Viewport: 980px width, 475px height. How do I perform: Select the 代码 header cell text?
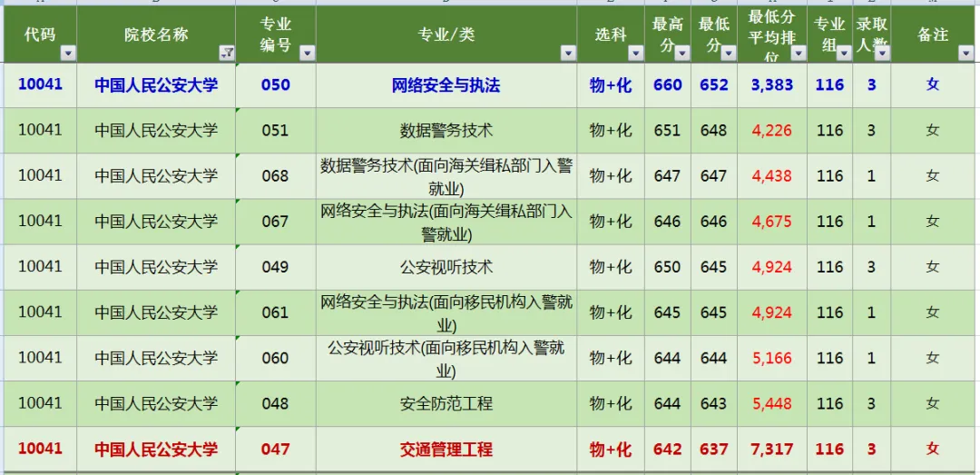[x=39, y=35]
